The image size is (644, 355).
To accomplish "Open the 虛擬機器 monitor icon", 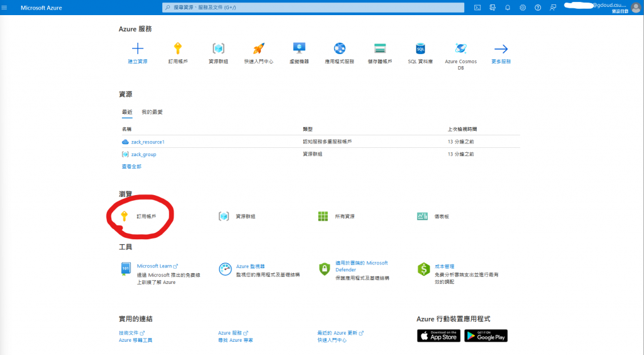I will pyautogui.click(x=299, y=48).
